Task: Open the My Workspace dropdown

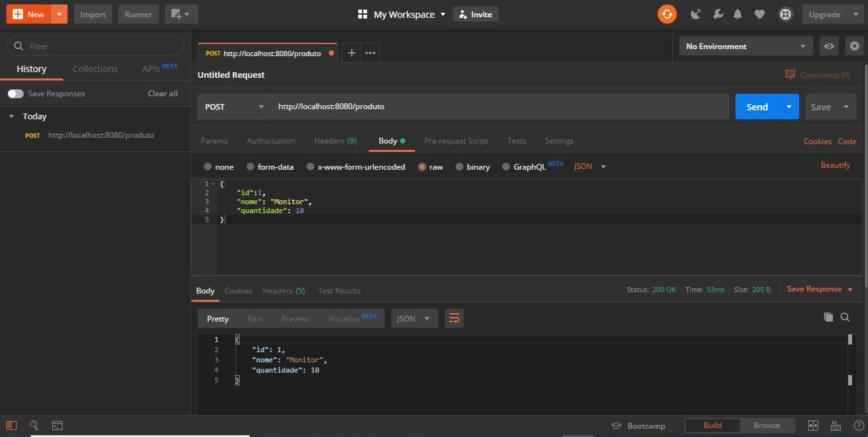Action: (410, 14)
